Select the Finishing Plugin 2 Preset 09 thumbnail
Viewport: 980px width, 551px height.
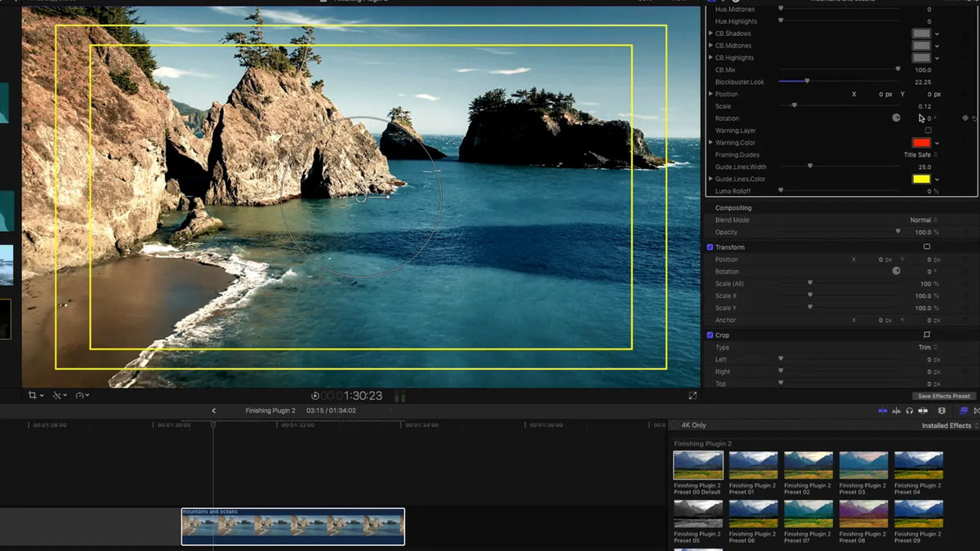(919, 513)
